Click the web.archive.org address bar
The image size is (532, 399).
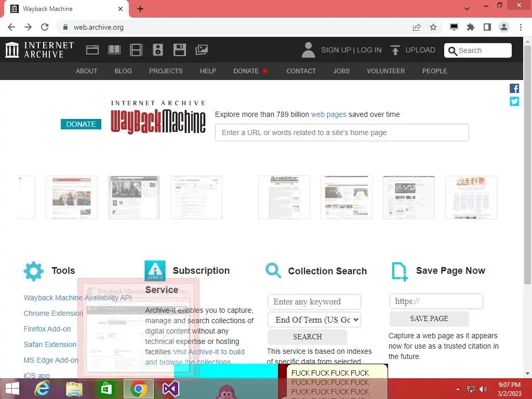click(x=234, y=27)
